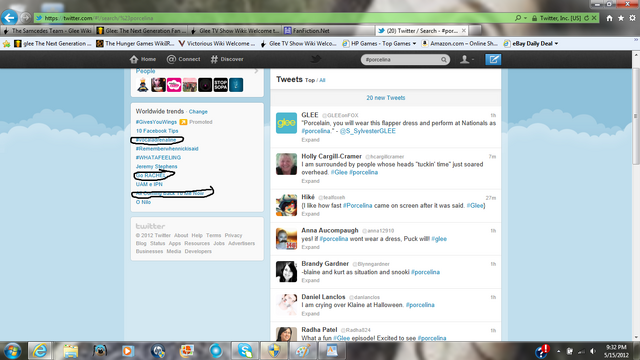Open Amazon.com bookmark
This screenshot has height=360, width=640.
point(459,44)
